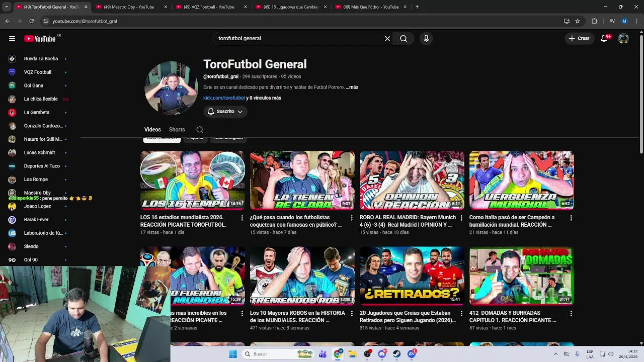Open the YouTube hamburger guide menu
Image resolution: width=644 pixels, height=362 pixels.
coord(12,39)
